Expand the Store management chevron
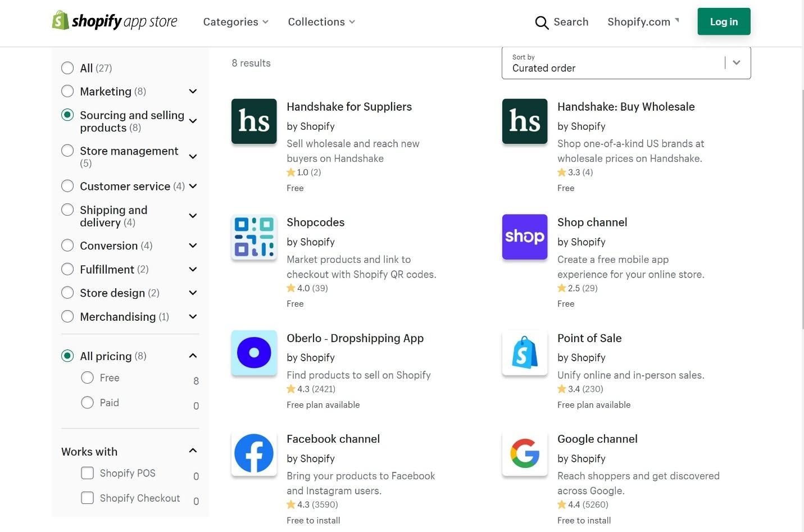 pyautogui.click(x=193, y=156)
